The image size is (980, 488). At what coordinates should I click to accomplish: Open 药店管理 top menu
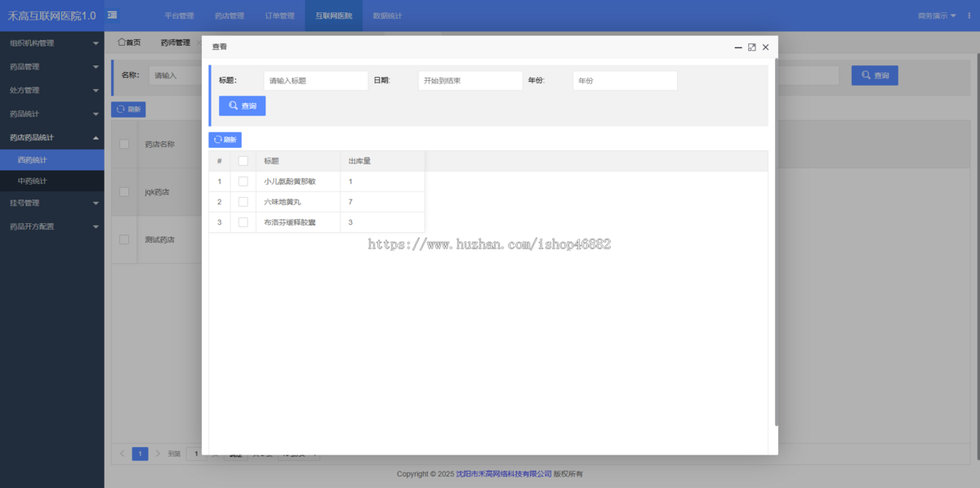(229, 16)
